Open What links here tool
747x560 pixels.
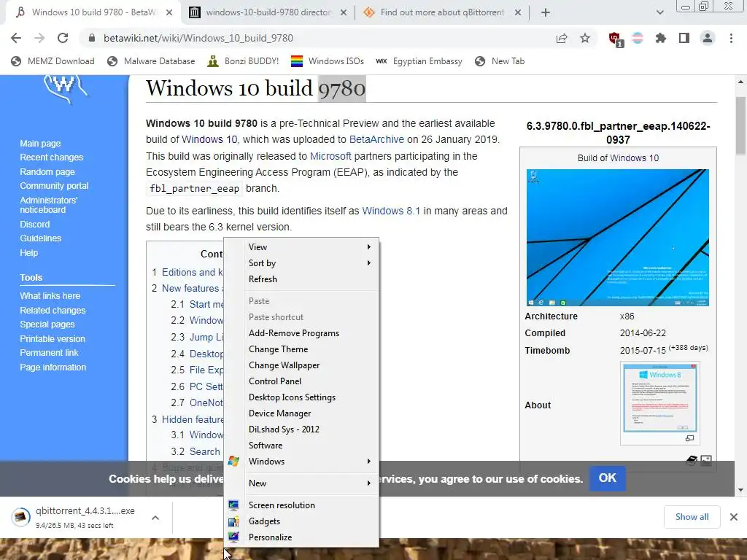click(50, 296)
